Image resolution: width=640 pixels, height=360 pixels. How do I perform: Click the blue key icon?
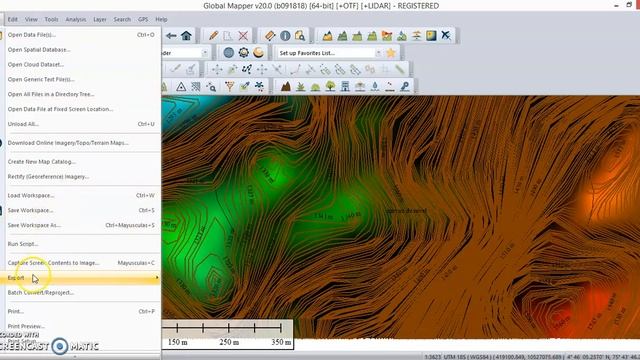click(404, 87)
